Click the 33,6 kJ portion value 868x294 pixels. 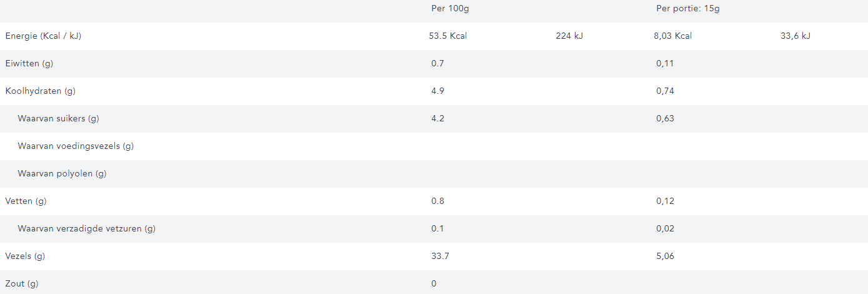click(x=796, y=36)
